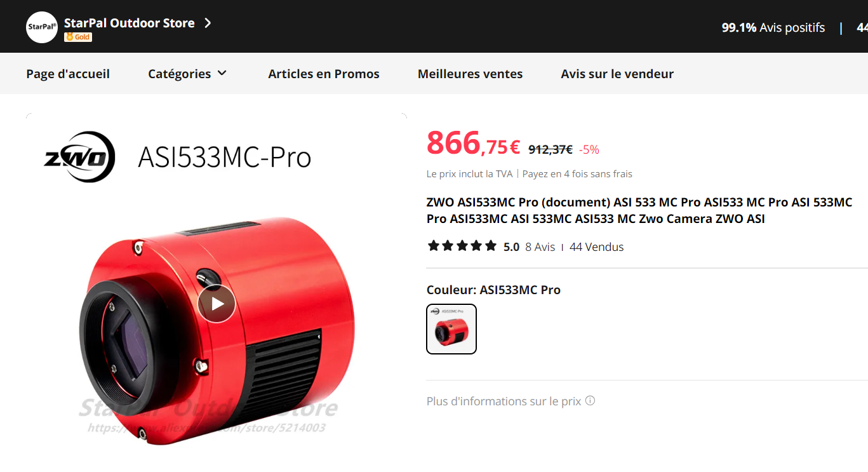Click the StarPal store logo

42,27
